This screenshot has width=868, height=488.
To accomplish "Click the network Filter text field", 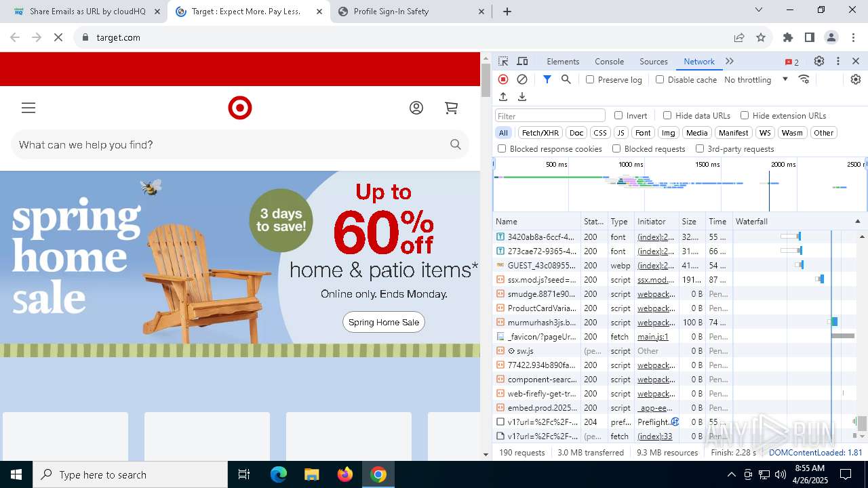I will (550, 116).
